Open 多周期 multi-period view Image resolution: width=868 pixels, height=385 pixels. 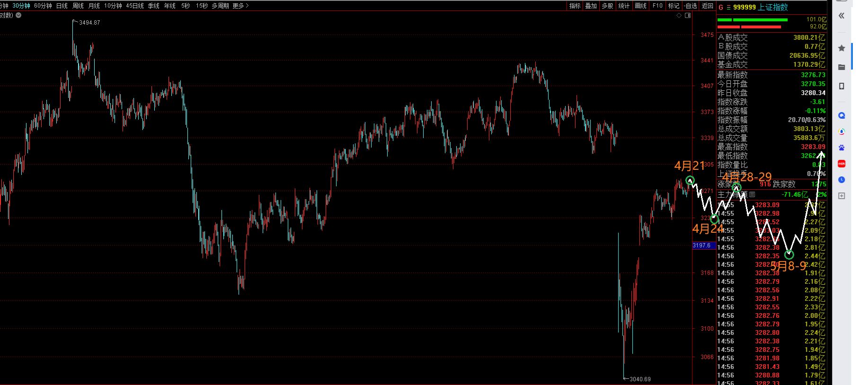[220, 6]
